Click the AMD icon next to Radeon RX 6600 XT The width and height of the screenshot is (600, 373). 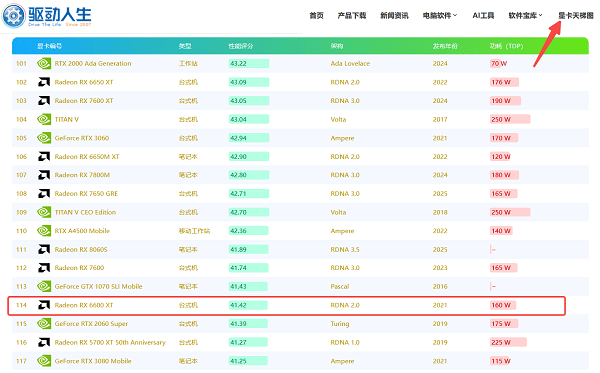[44, 305]
